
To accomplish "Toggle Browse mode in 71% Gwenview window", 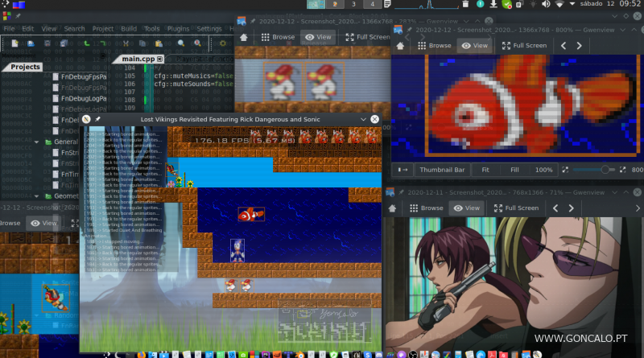I will point(427,208).
